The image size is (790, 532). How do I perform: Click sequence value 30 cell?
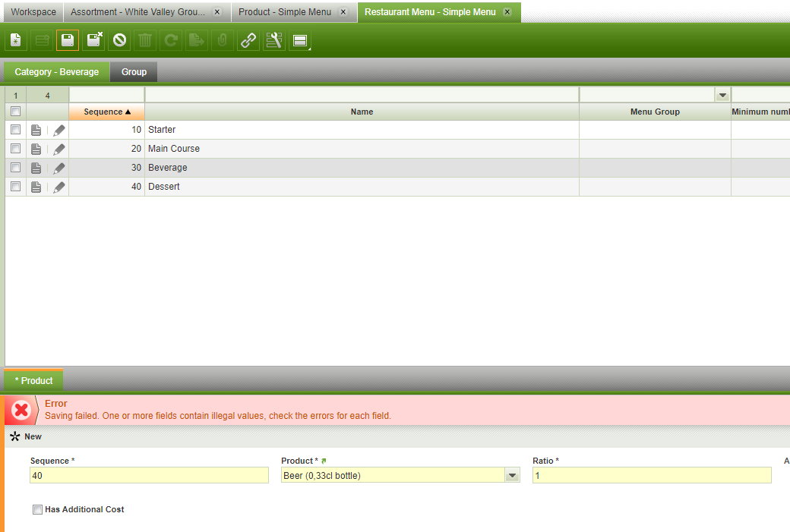coord(107,168)
